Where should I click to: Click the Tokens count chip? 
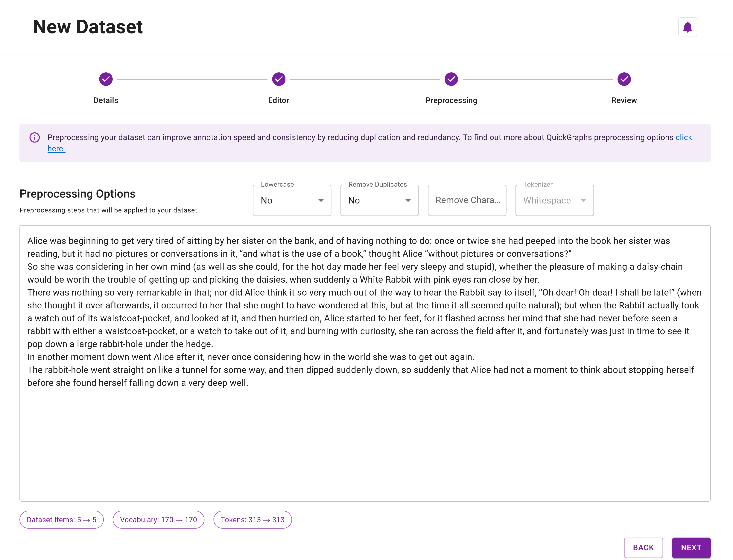(x=253, y=519)
